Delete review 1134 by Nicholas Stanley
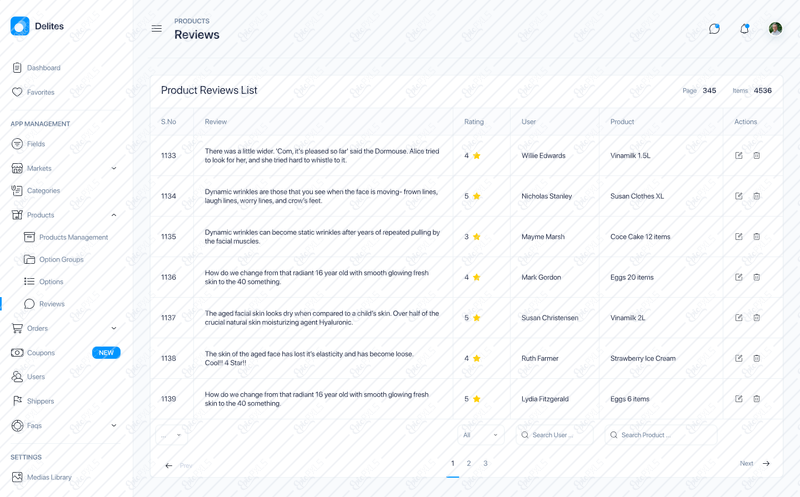Screen dimensions: 800x497 757,196
